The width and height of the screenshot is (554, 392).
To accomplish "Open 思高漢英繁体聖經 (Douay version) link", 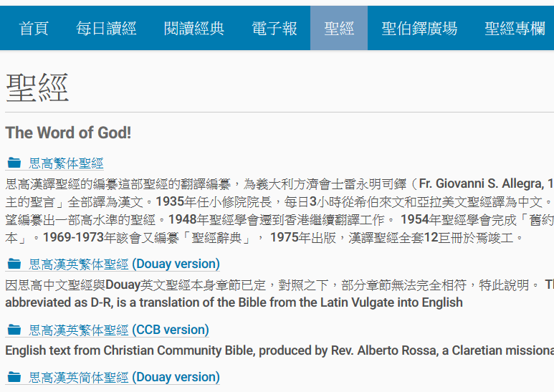I will click(124, 264).
